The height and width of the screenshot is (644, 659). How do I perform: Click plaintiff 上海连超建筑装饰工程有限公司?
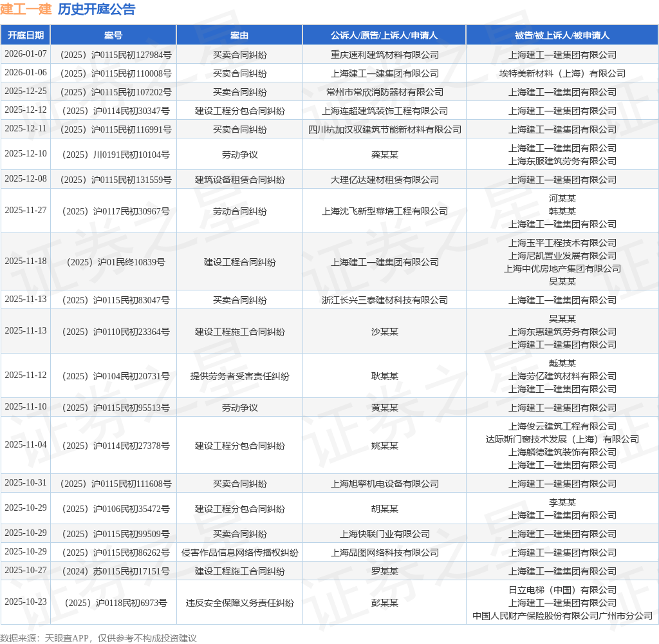click(x=385, y=111)
